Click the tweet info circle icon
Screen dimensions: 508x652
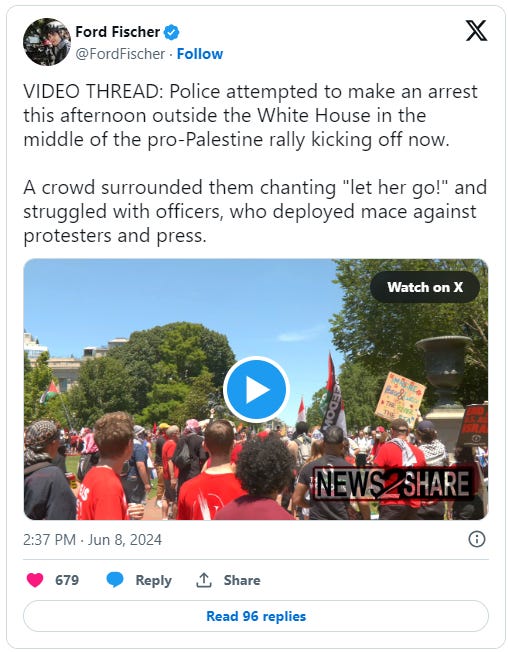pyautogui.click(x=476, y=539)
